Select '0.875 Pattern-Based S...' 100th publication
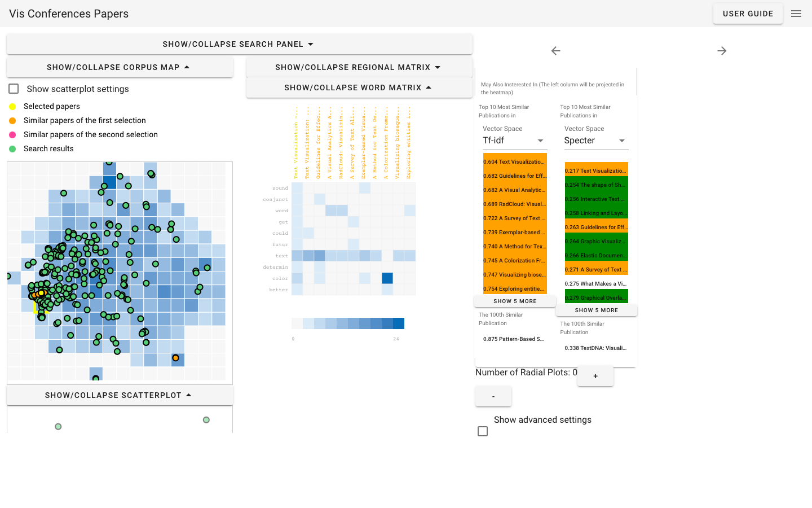Image resolution: width=812 pixels, height=508 pixels. coord(514,339)
